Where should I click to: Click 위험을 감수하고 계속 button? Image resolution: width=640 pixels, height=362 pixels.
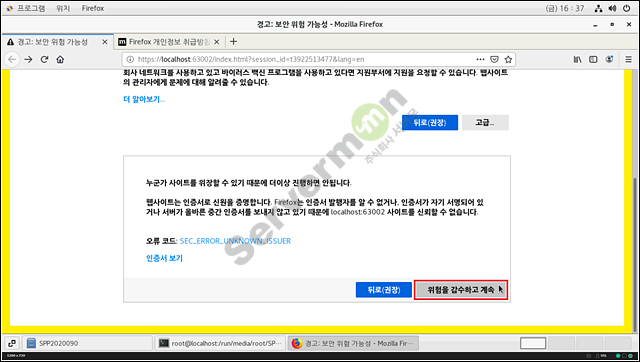pos(461,290)
